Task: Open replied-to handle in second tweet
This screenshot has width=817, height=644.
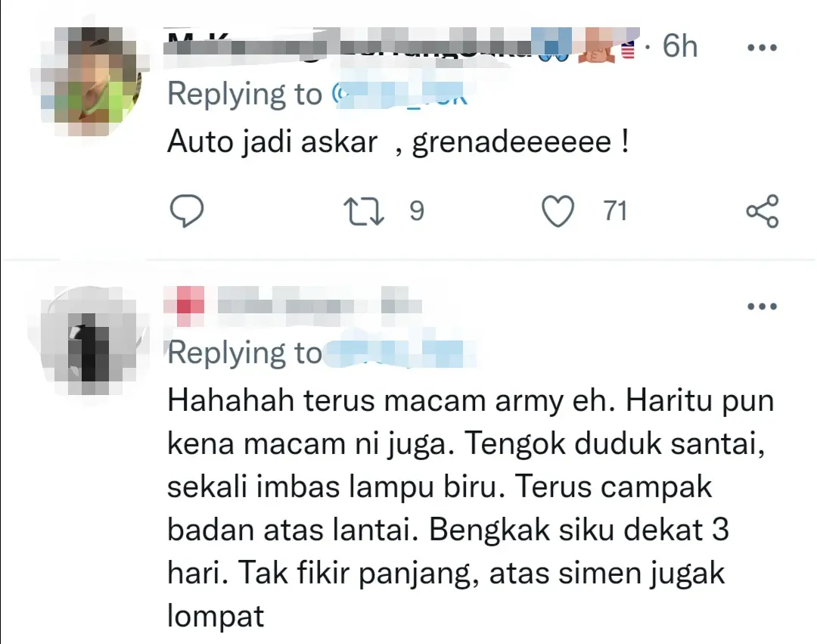Action: point(400,353)
